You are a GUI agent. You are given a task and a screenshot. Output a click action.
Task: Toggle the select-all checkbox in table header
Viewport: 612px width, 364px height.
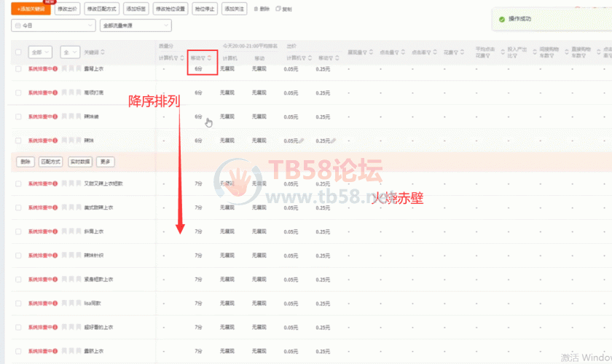pyautogui.click(x=18, y=52)
